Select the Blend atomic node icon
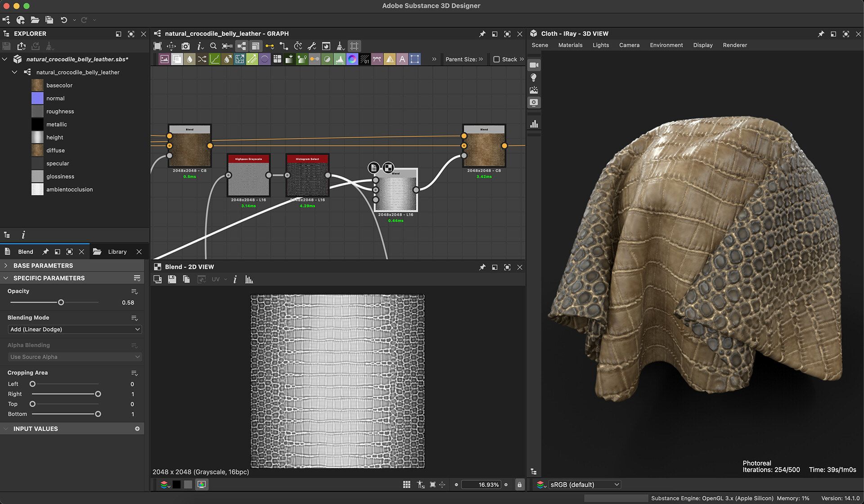Image resolution: width=864 pixels, height=504 pixels. [177, 59]
